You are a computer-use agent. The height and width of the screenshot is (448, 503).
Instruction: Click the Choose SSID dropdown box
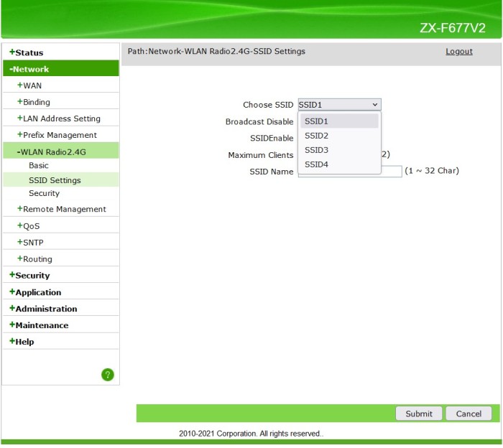pyautogui.click(x=339, y=105)
